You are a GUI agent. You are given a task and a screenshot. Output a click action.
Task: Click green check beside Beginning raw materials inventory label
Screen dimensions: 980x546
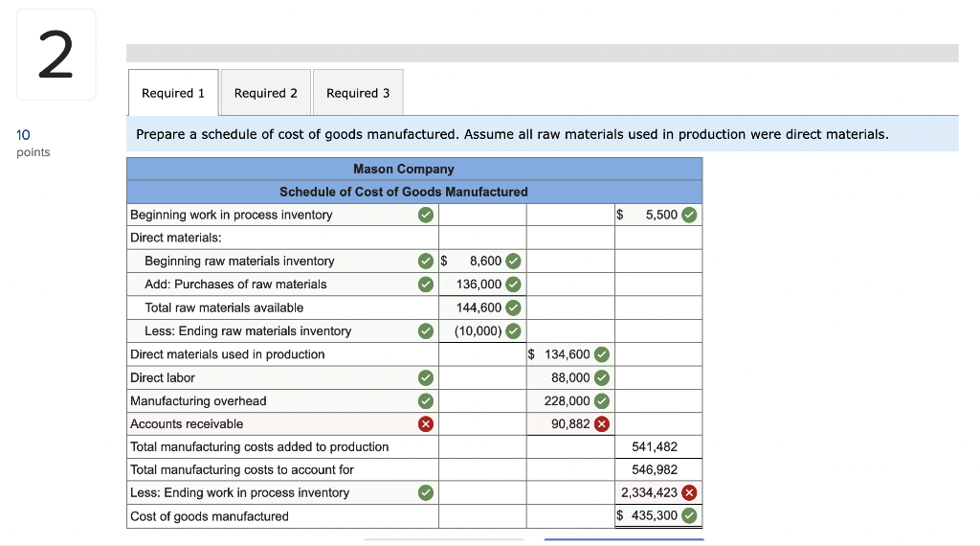(x=426, y=261)
